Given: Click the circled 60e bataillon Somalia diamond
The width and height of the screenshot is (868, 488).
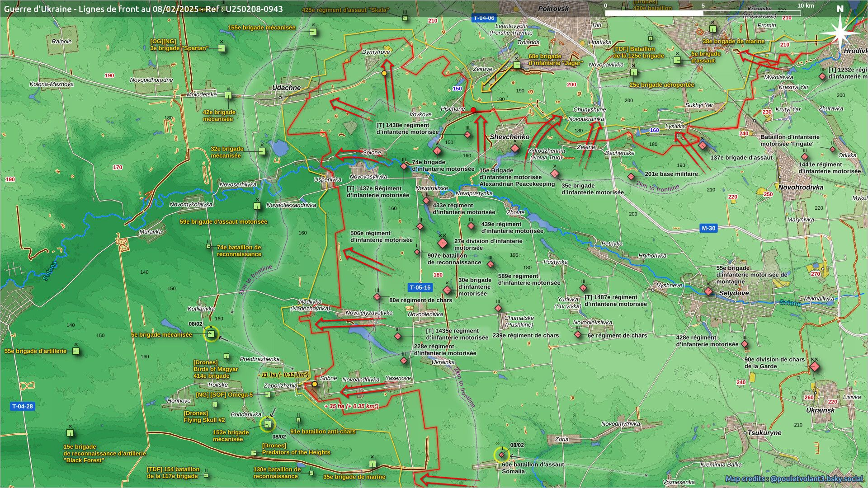Looking at the screenshot, I should [x=501, y=455].
